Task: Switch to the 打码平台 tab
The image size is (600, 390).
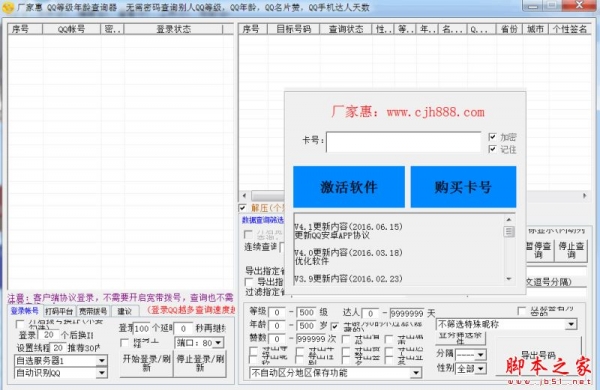Action: (59, 311)
